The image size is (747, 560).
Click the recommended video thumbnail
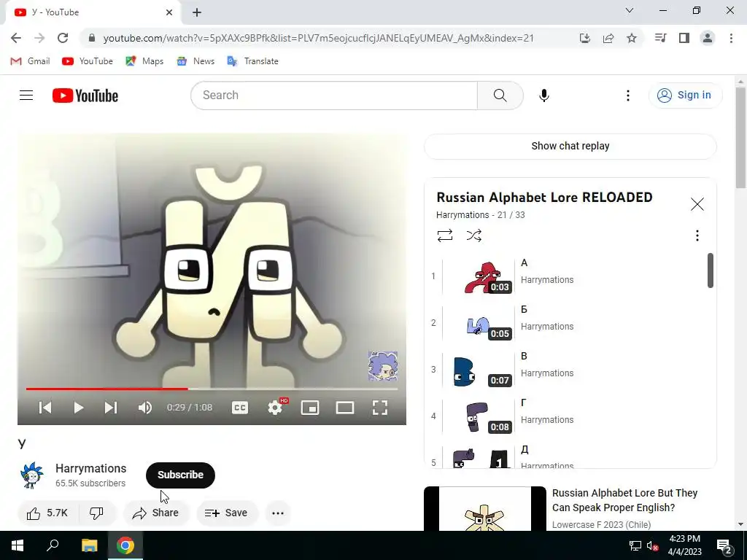485,508
